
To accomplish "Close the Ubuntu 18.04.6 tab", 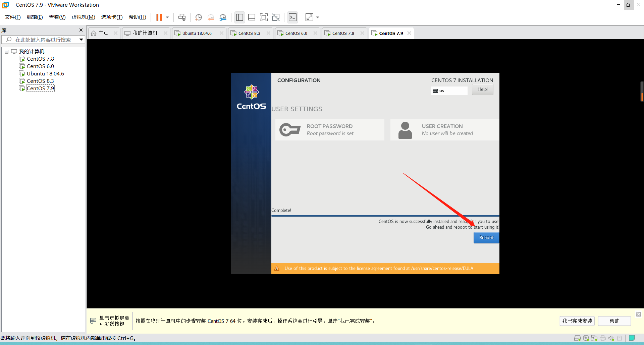I will pos(221,33).
